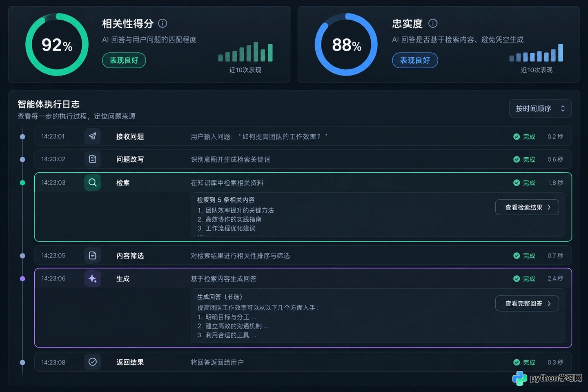
Task: Click the blue 近10次表现 bar chart
Action: (536, 53)
